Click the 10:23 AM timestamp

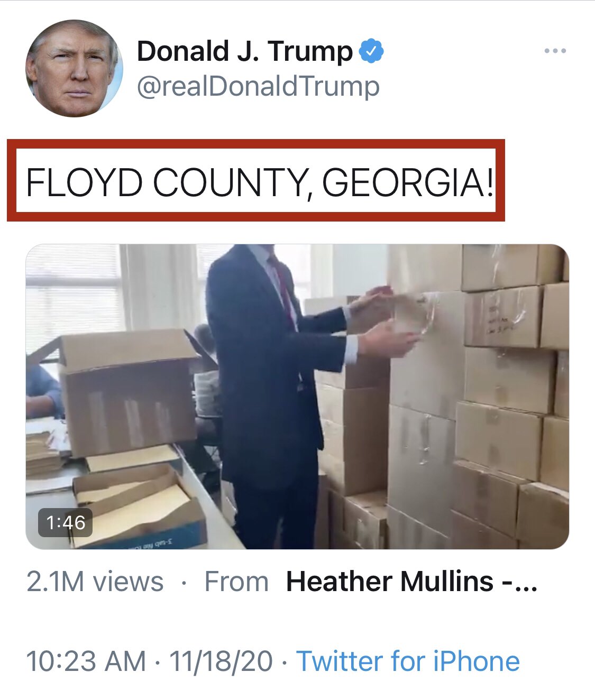[86, 661]
